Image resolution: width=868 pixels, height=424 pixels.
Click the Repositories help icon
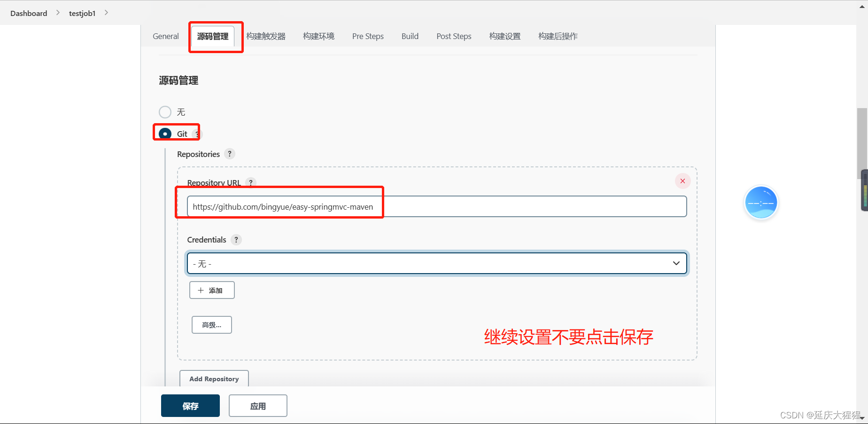[229, 154]
